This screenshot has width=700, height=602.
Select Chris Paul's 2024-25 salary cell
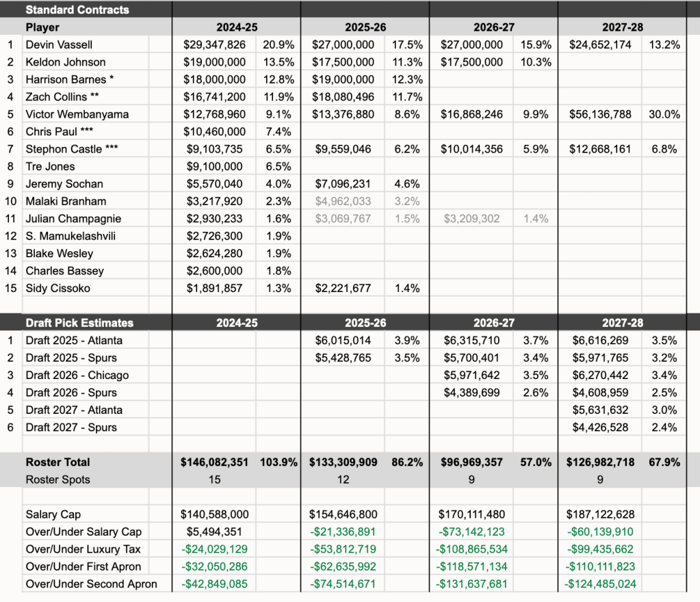click(x=214, y=131)
